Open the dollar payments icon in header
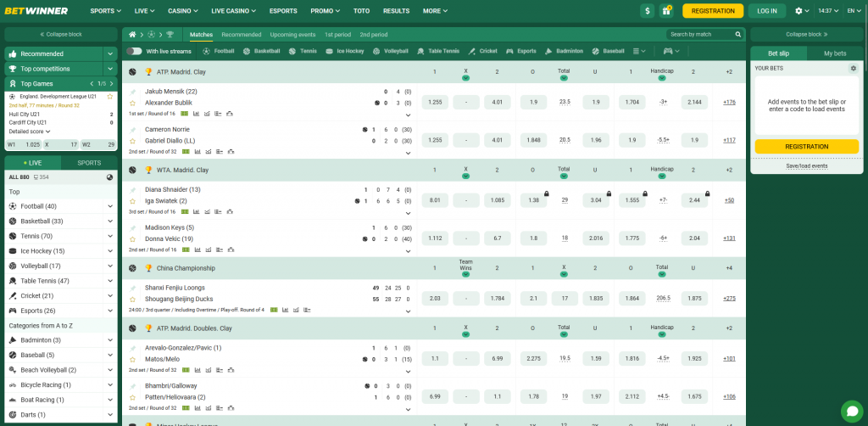The image size is (868, 426). 647,10
